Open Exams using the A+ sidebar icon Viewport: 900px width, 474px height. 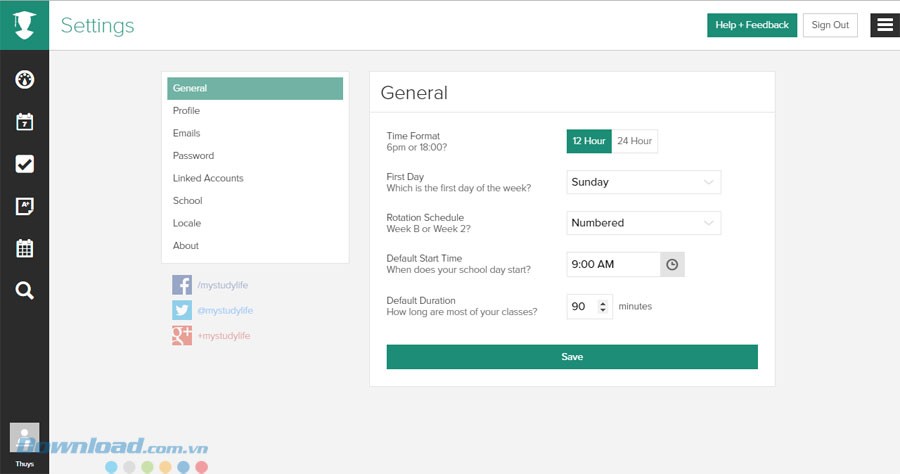(25, 206)
